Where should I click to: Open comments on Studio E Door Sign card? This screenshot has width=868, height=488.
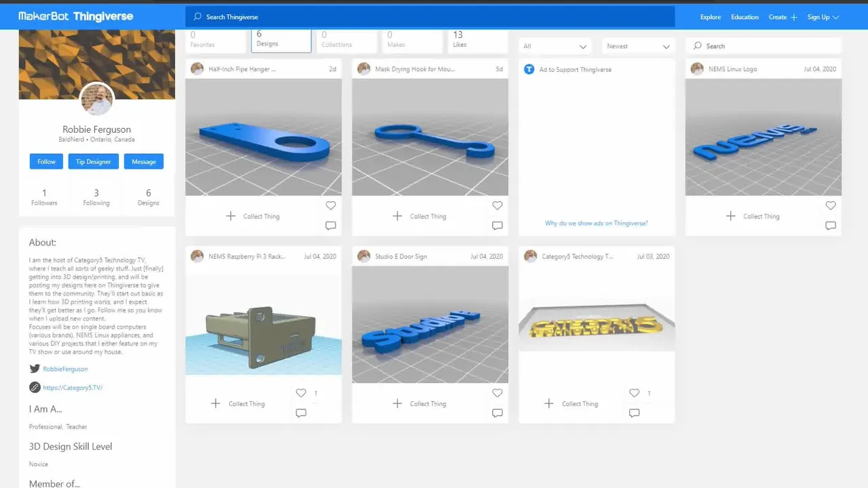coord(497,413)
